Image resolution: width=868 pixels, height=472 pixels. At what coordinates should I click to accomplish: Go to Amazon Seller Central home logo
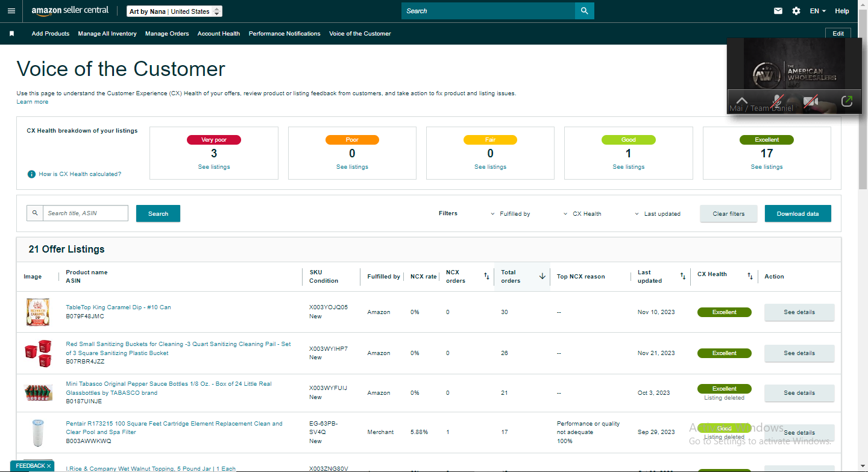(x=70, y=11)
